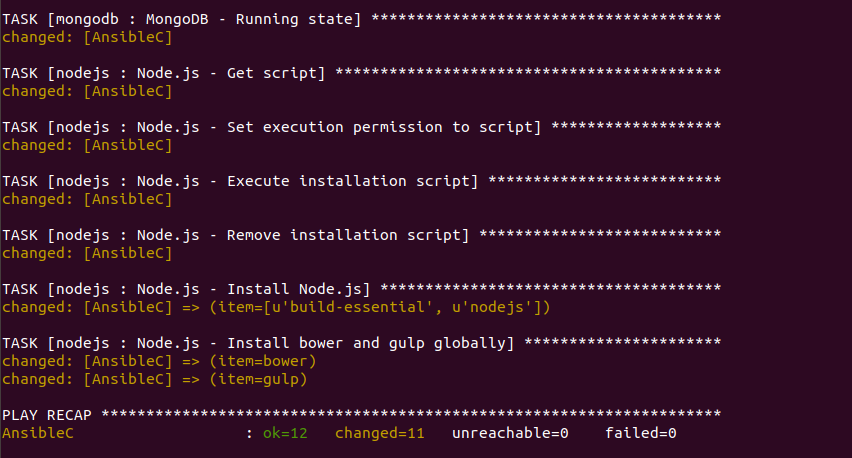The width and height of the screenshot is (852, 458).
Task: Select the changed line under 'Execute installation script'
Action: coord(87,199)
